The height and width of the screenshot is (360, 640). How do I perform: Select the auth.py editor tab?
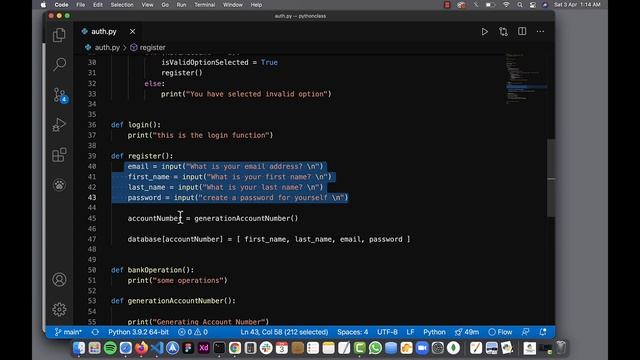point(108,31)
